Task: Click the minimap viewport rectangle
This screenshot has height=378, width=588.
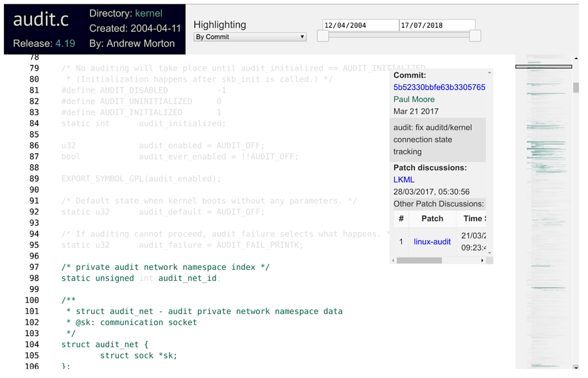Action: pyautogui.click(x=543, y=67)
